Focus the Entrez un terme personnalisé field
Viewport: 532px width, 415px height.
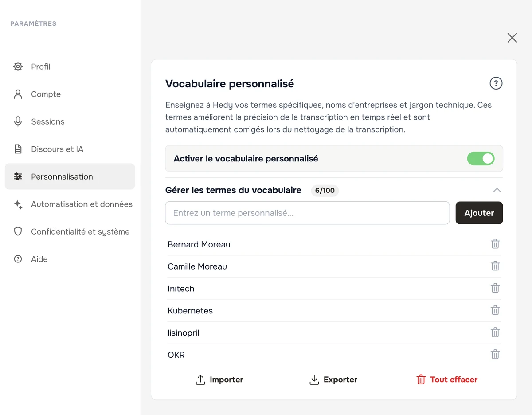[x=307, y=213]
